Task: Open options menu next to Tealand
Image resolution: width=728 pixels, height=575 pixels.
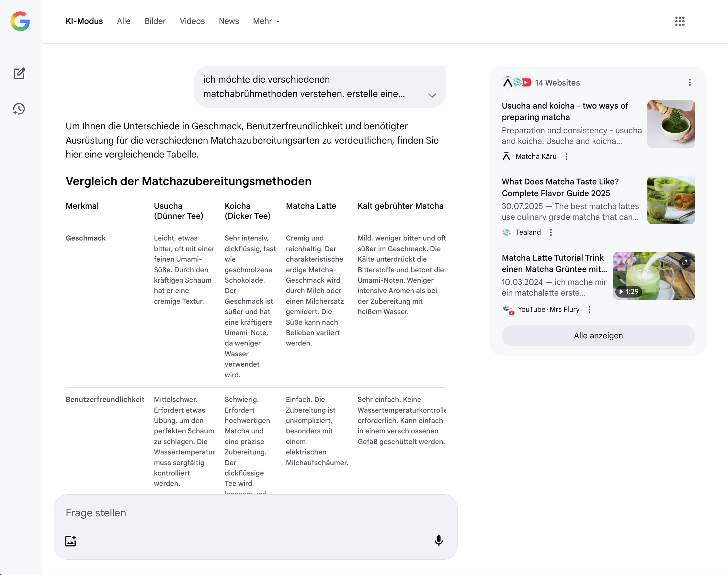Action: [551, 232]
